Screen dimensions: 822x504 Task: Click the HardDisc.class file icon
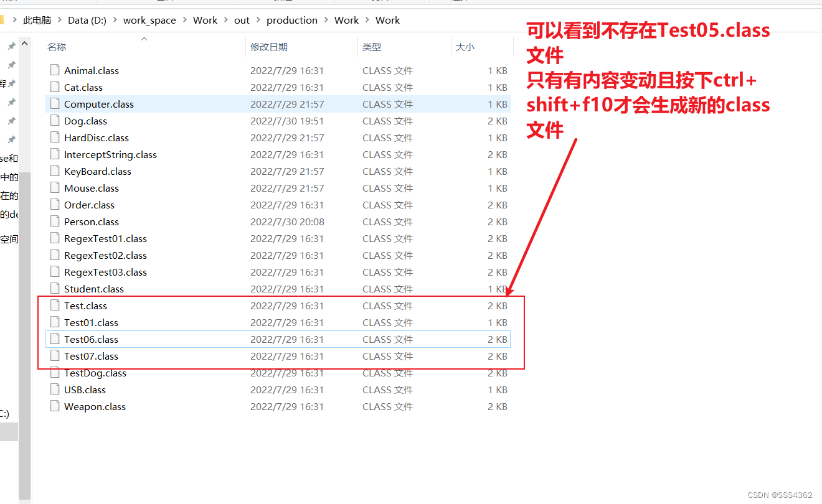[x=55, y=138]
